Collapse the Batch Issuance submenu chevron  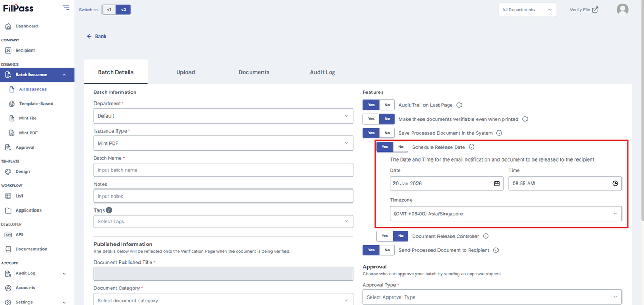pyautogui.click(x=64, y=75)
